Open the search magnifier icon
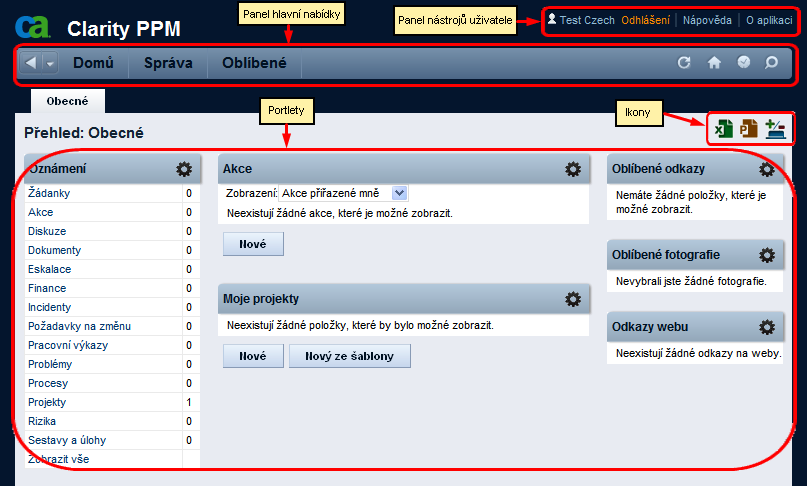This screenshot has width=807, height=486. click(771, 63)
